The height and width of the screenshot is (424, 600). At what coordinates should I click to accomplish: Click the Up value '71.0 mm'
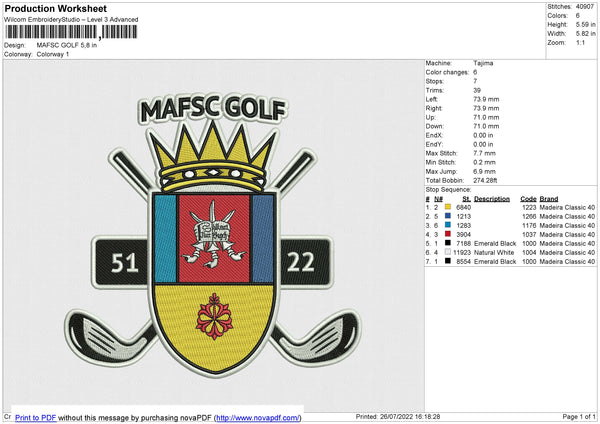[486, 117]
